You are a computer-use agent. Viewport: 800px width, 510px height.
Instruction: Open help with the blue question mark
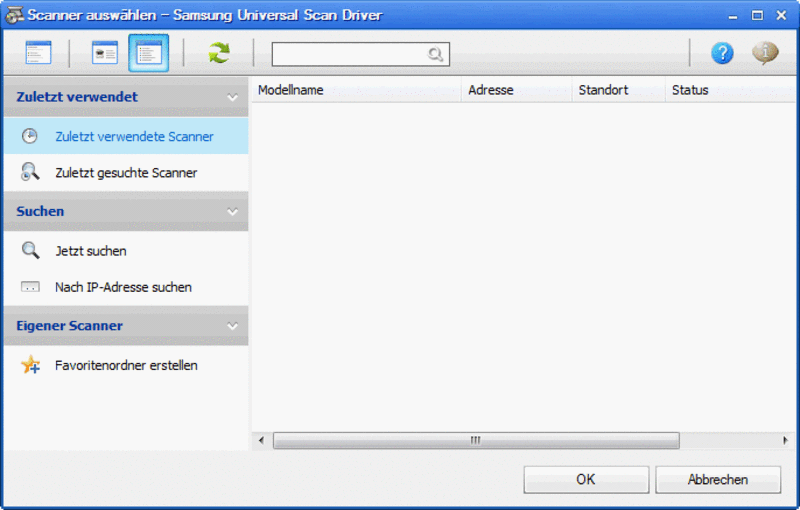[722, 53]
